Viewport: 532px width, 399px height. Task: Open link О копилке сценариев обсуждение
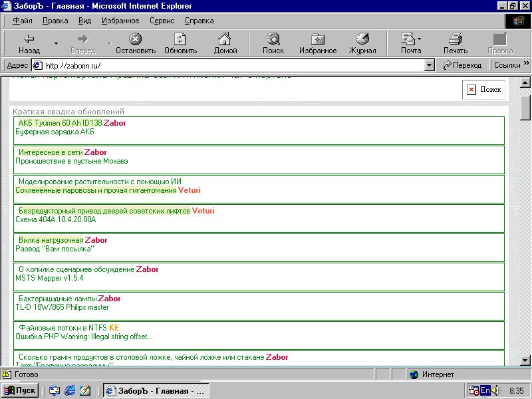click(76, 269)
